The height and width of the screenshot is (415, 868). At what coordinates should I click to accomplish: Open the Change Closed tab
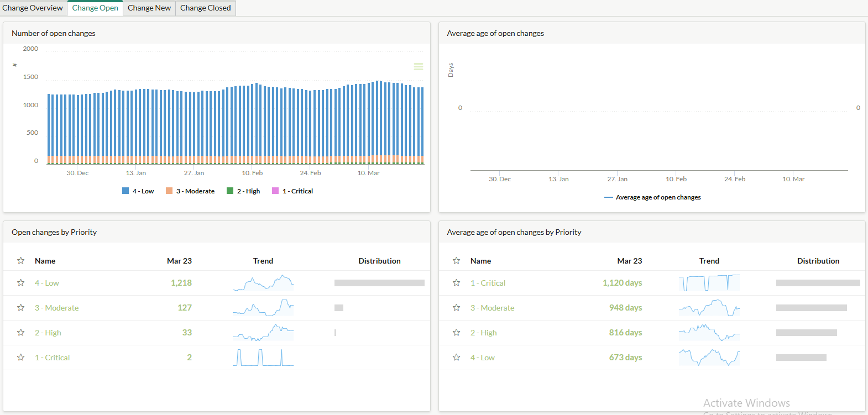205,8
